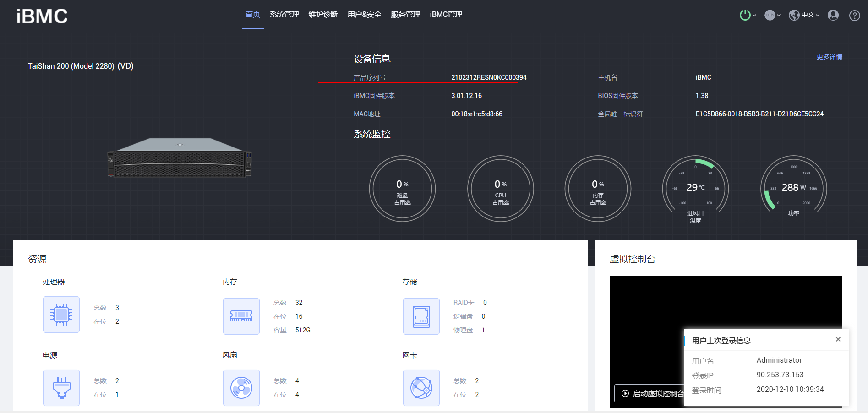The width and height of the screenshot is (868, 413).
Task: Open the UID indicator dropdown
Action: pos(772,15)
